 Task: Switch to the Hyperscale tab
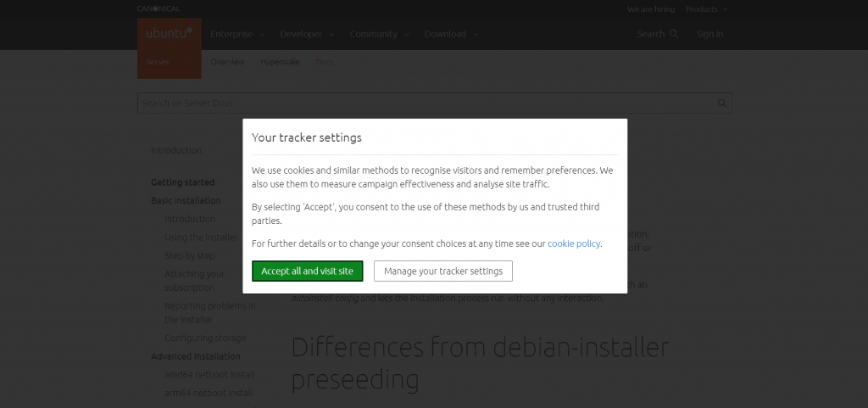[280, 62]
